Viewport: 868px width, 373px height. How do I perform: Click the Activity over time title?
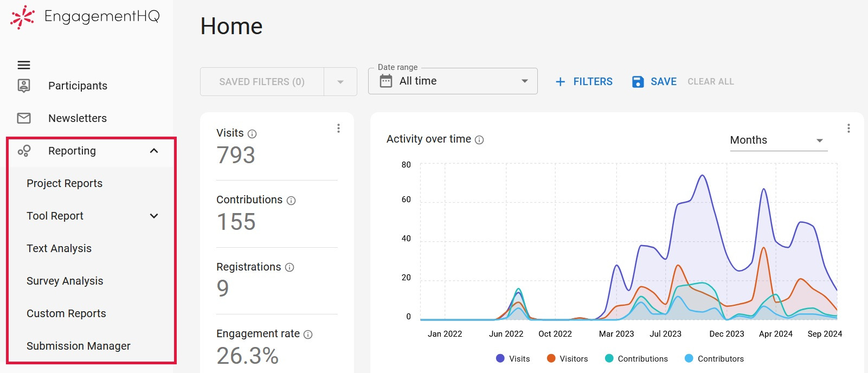429,139
